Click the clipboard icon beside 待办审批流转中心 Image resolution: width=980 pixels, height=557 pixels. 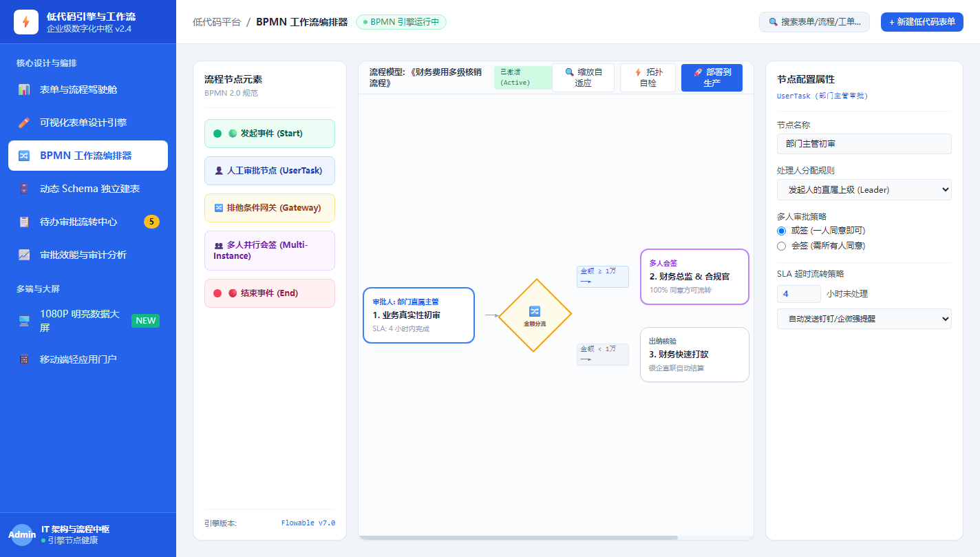(x=24, y=222)
